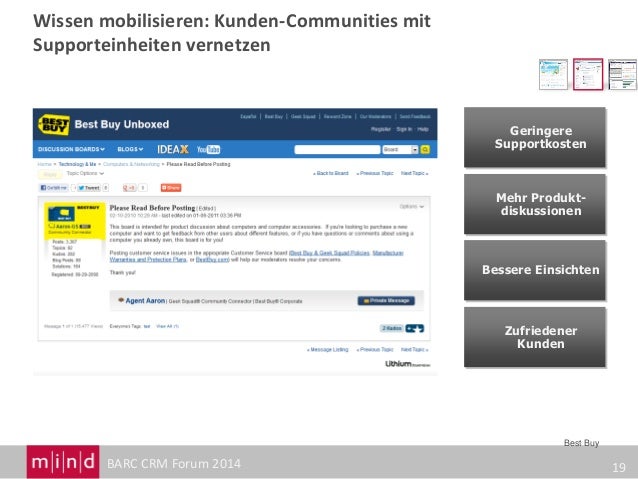The image size is (638, 479).
Task: Click the Sign In link
Action: (x=404, y=129)
